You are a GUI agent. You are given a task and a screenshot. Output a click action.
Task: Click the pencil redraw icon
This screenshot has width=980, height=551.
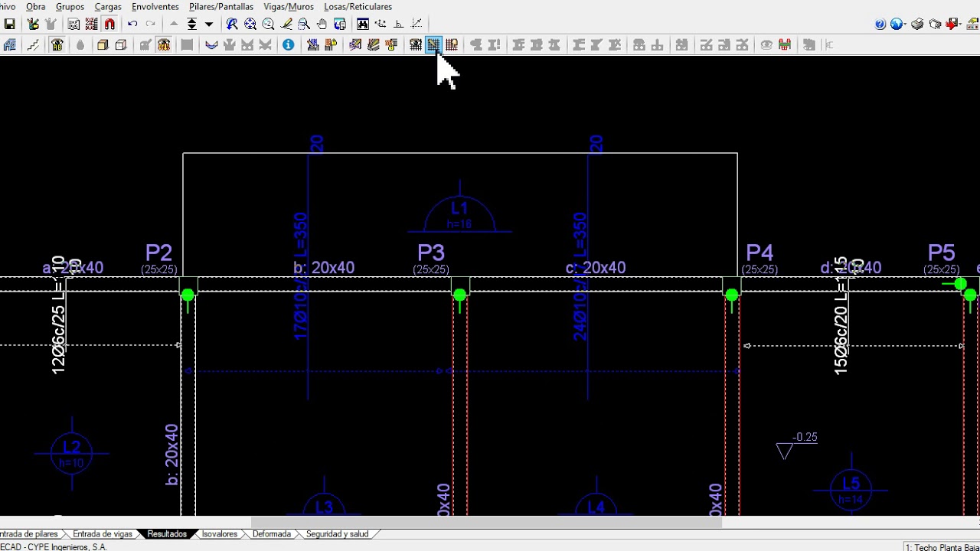coord(286,24)
